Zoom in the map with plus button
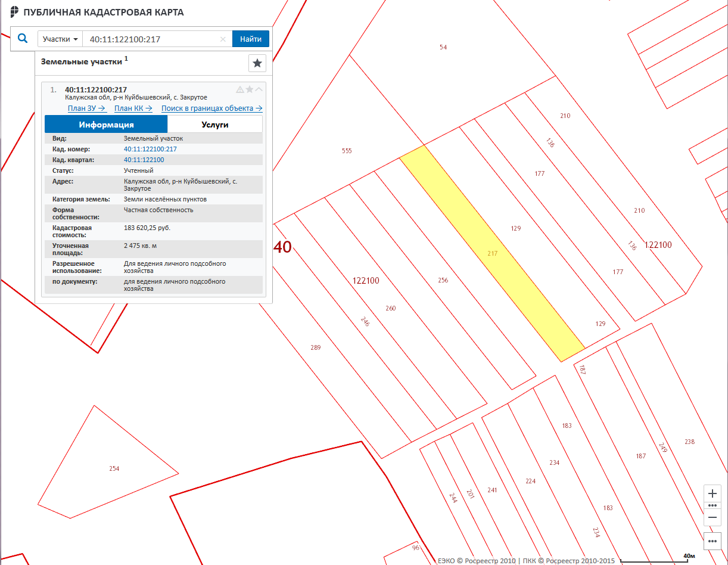728x565 pixels. pyautogui.click(x=713, y=493)
